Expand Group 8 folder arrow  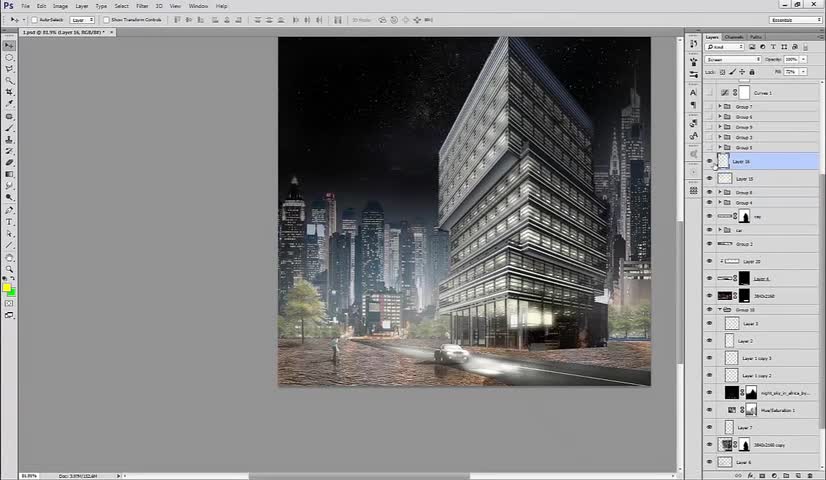720,192
